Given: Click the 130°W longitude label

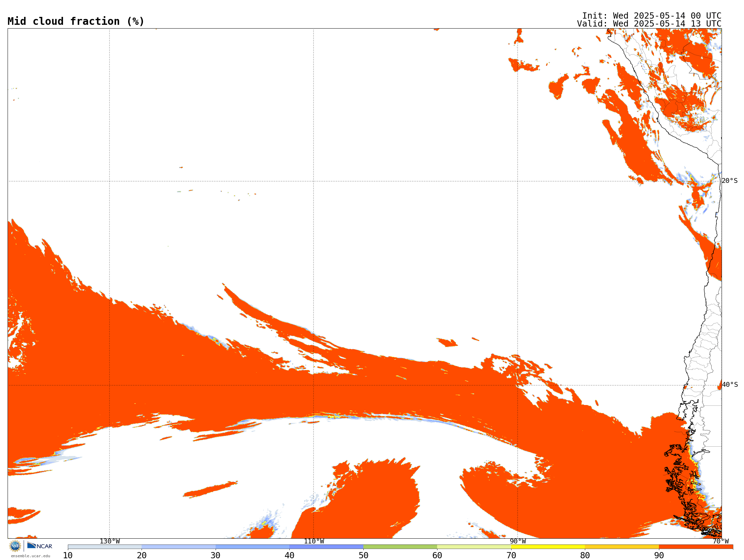Looking at the screenshot, I should pyautogui.click(x=110, y=541).
